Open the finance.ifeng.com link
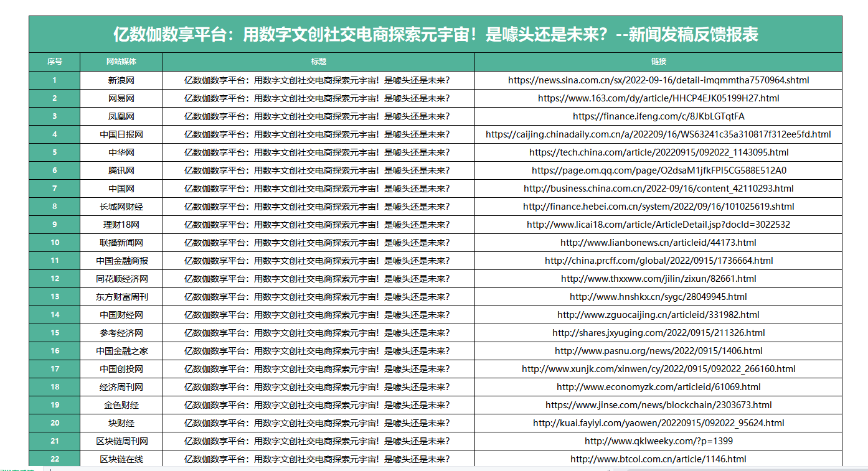The image size is (868, 471). point(658,116)
